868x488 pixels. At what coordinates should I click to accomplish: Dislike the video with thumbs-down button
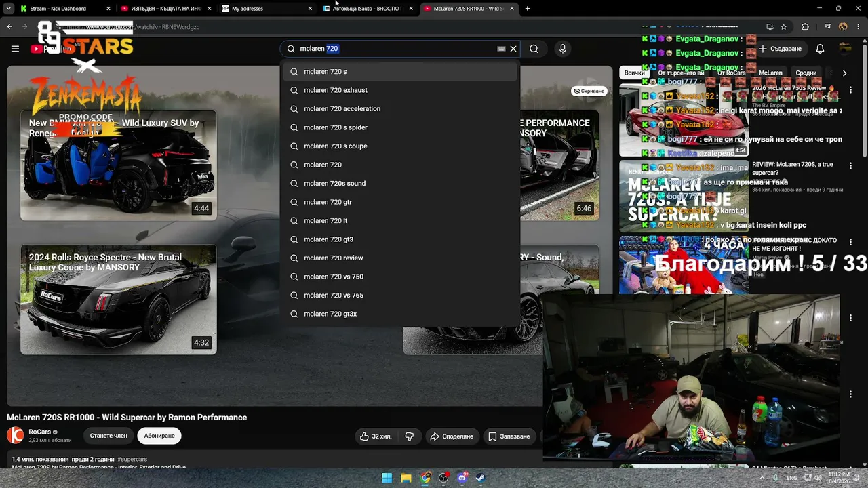(409, 436)
